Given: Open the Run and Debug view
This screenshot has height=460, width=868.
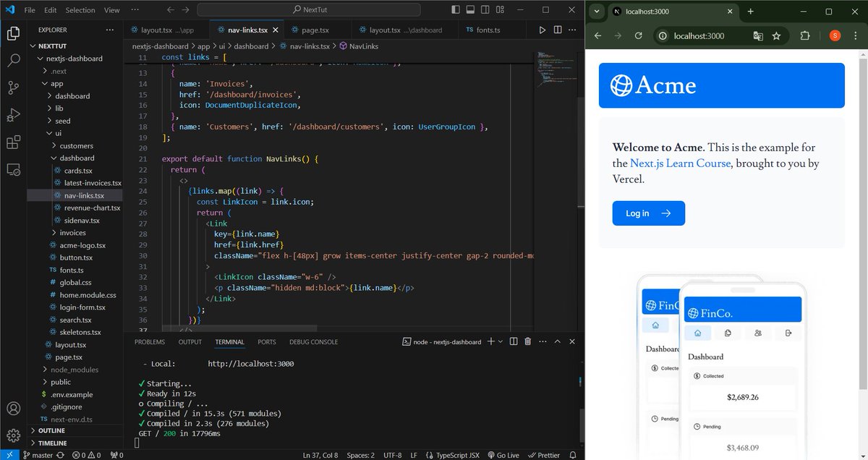Looking at the screenshot, I should tap(14, 115).
